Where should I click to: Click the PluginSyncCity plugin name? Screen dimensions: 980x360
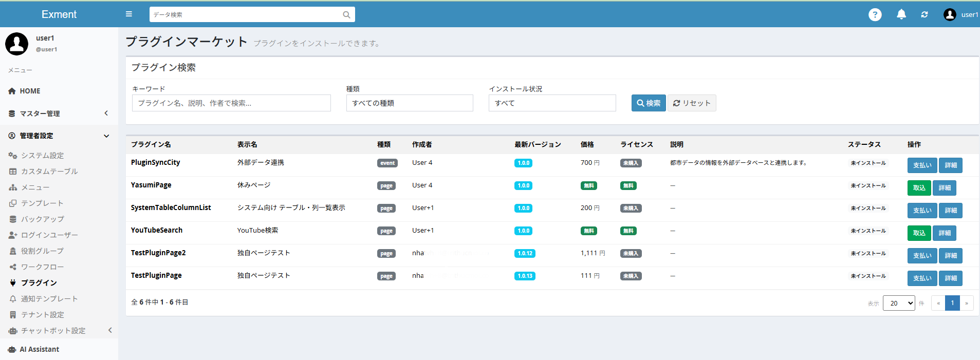click(156, 162)
